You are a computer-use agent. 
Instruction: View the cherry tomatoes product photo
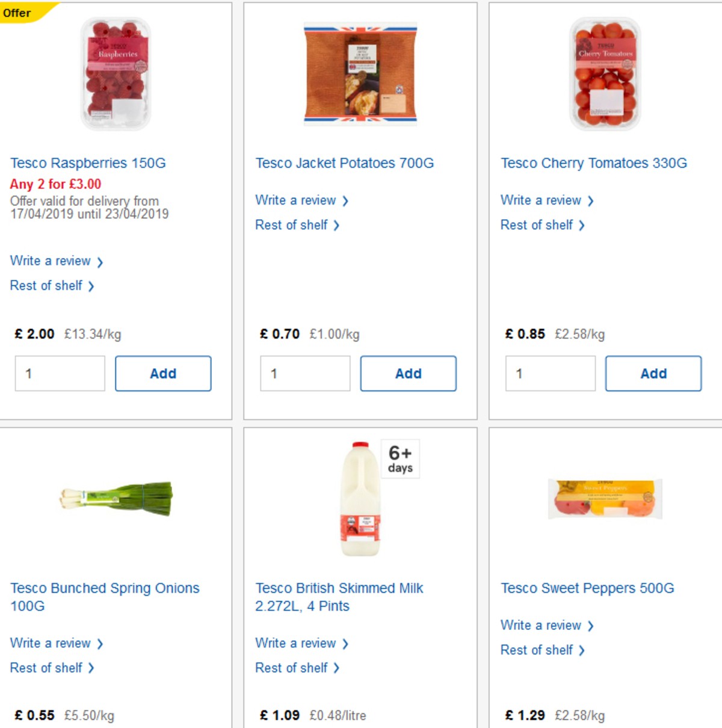pyautogui.click(x=604, y=73)
